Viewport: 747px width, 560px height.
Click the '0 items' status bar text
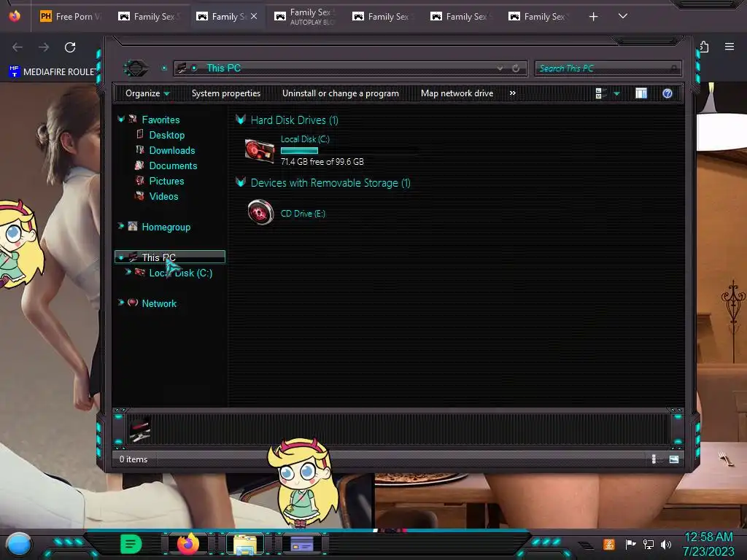[x=133, y=459]
